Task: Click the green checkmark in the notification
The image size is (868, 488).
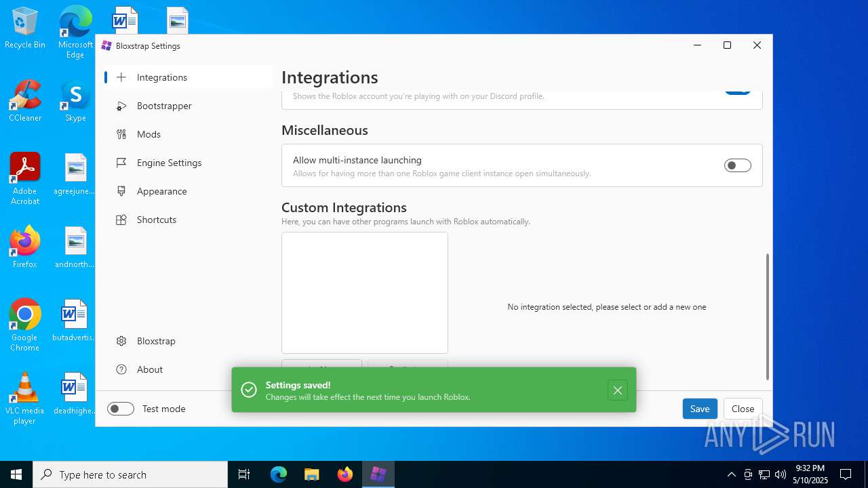Action: pos(249,390)
